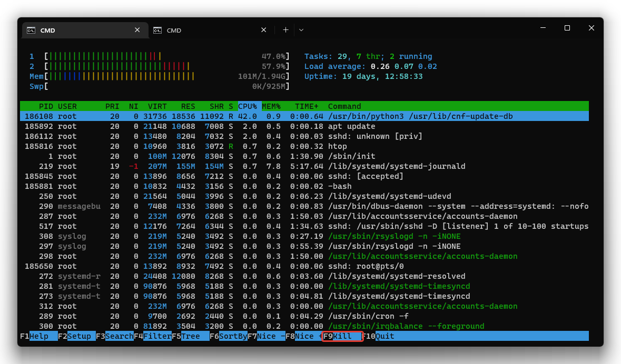Select the /sbin/init process row
Screen dimensions: 621x364
click(304, 156)
